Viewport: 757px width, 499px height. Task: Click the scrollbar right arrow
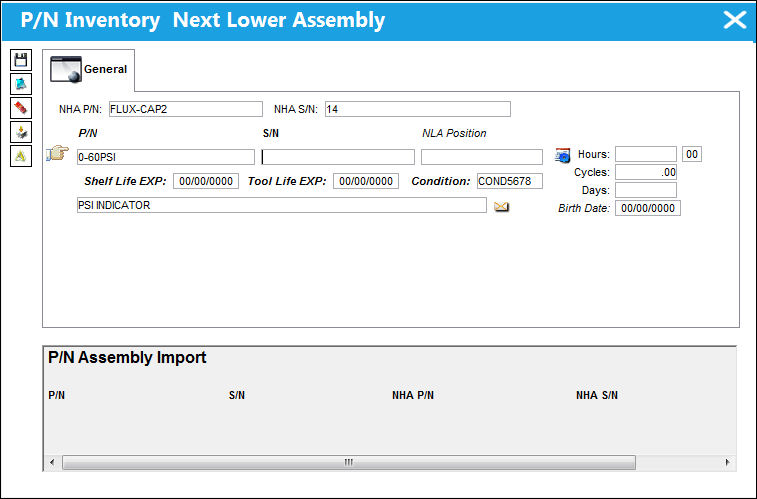[x=728, y=462]
